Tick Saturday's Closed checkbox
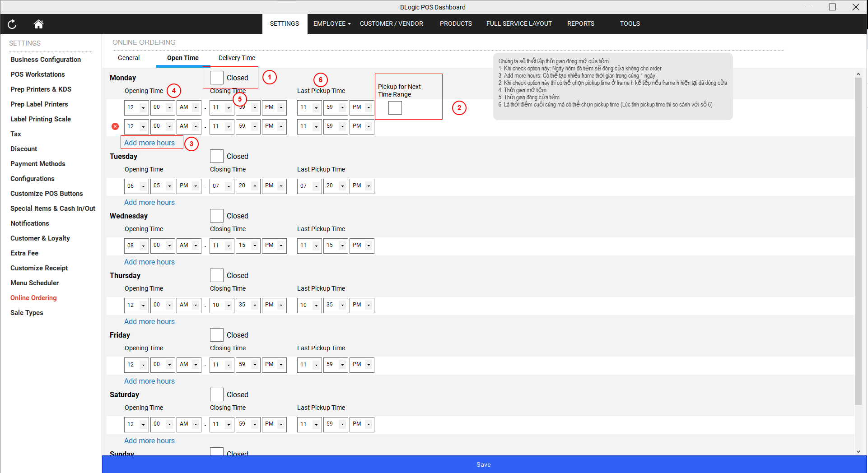 coord(217,394)
